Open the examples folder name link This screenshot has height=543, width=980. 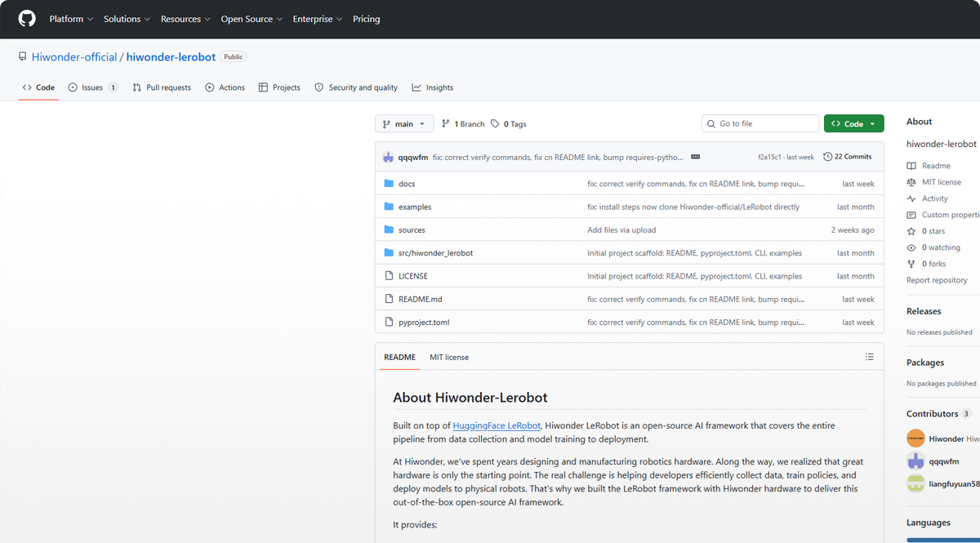(415, 207)
